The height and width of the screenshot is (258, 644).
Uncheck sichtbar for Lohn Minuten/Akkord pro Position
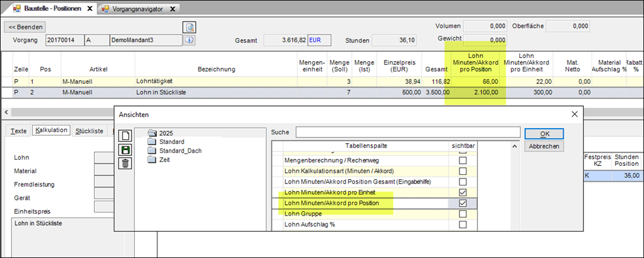463,203
